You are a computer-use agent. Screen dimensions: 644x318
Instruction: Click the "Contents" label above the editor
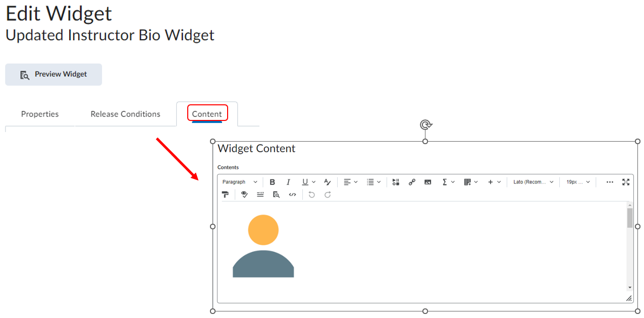point(228,167)
